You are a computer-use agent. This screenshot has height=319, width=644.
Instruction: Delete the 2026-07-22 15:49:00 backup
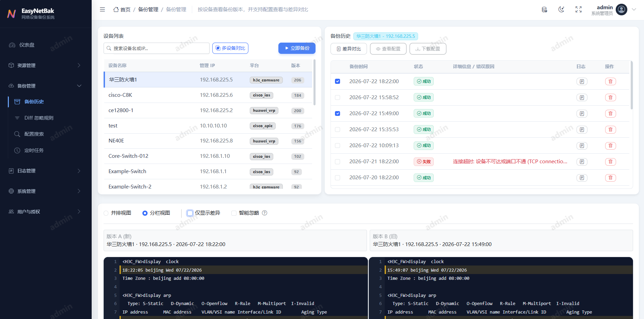(x=611, y=113)
